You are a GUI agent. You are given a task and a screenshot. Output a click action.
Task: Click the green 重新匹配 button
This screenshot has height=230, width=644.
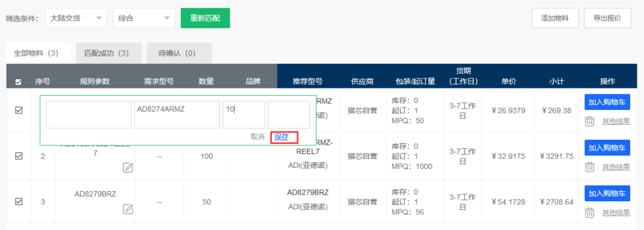pos(205,18)
